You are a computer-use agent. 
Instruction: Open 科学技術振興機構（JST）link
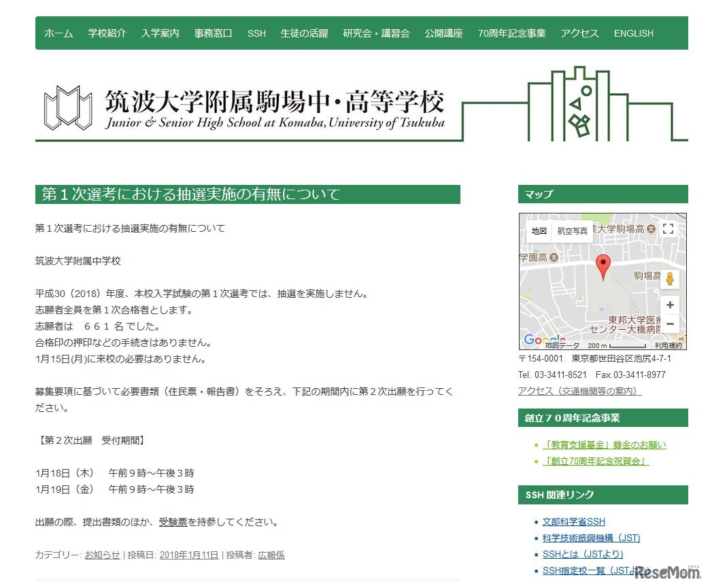pos(592,538)
